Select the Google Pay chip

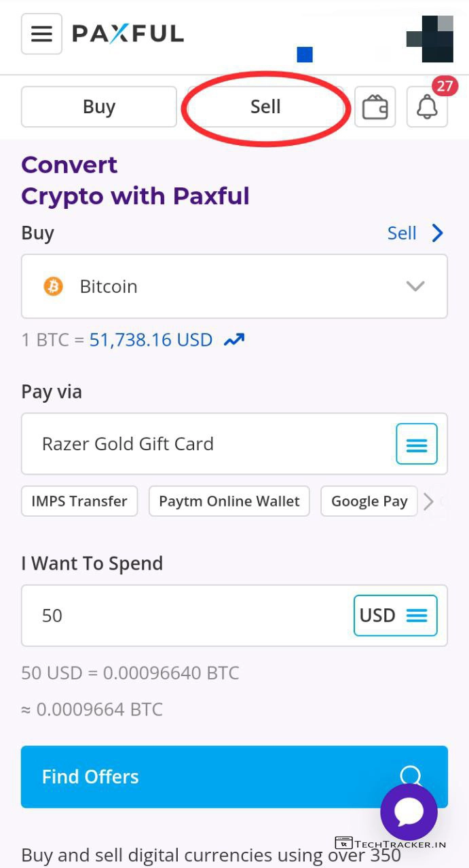pyautogui.click(x=369, y=501)
